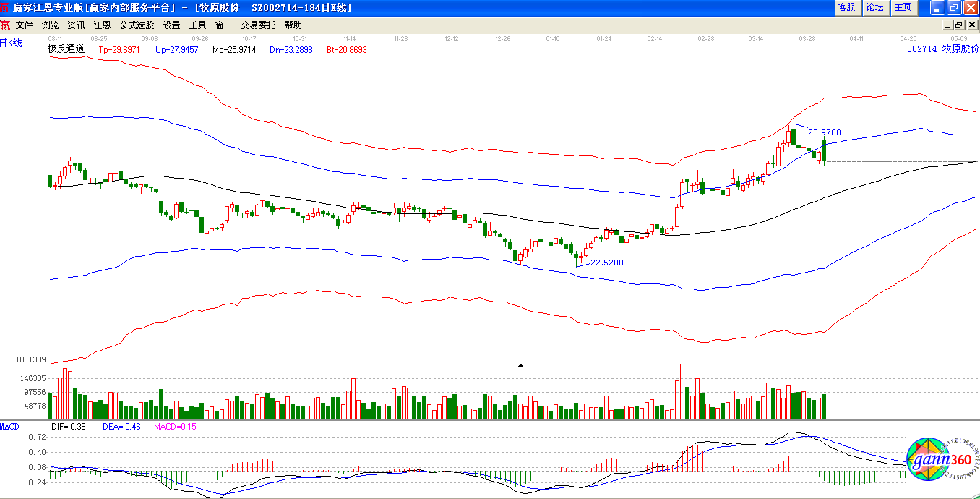Click the magenta MACD=0.15 value
The width and height of the screenshot is (980, 499).
coord(175,427)
